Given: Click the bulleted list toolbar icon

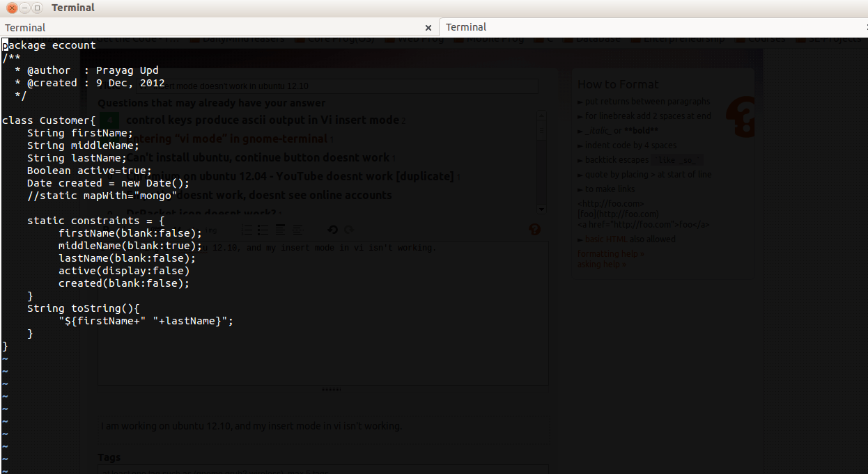Looking at the screenshot, I should 263,230.
